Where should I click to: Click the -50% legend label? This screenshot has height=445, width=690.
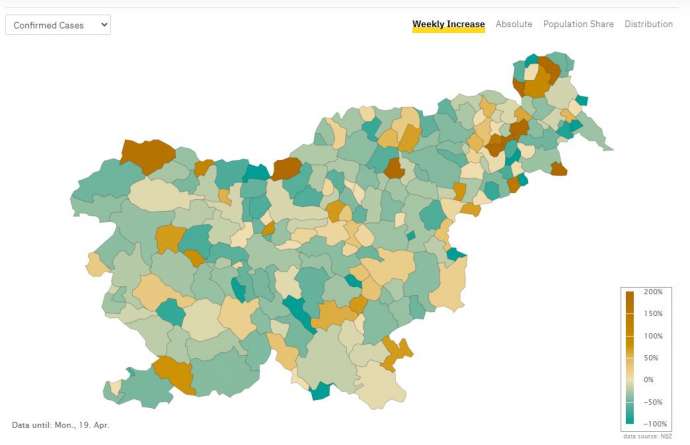tap(651, 402)
